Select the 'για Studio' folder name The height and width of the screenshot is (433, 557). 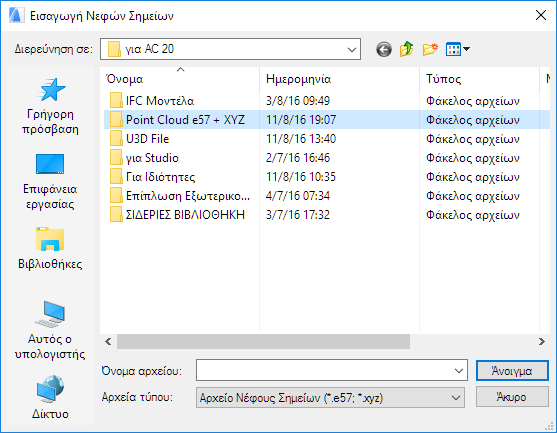pos(152,158)
